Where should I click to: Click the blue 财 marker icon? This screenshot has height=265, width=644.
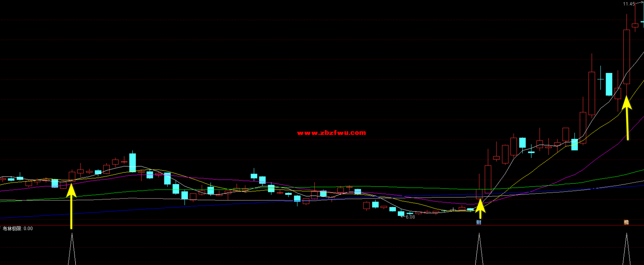pos(479,223)
